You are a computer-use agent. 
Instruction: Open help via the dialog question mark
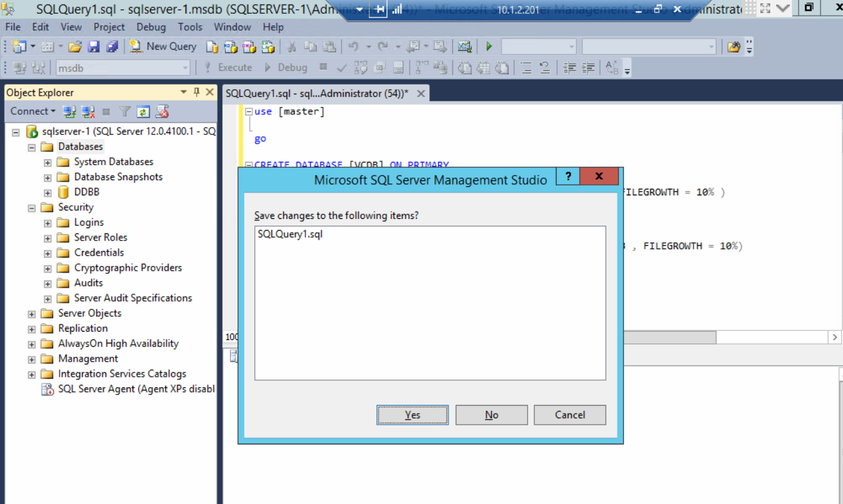point(568,177)
